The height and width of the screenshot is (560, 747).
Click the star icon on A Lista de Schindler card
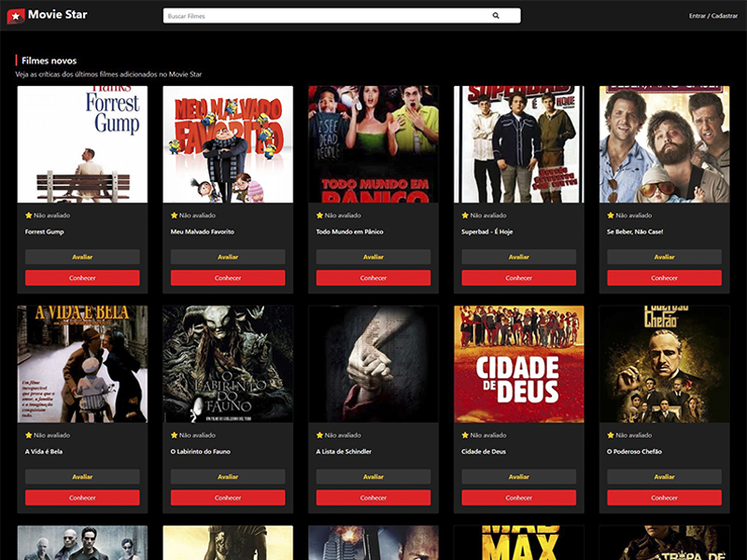point(319,435)
